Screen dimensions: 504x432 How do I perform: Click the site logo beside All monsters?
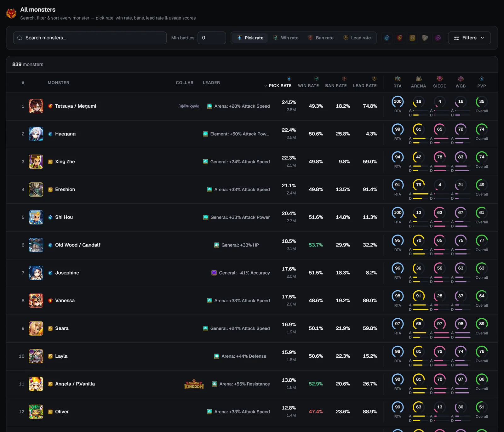(x=11, y=14)
